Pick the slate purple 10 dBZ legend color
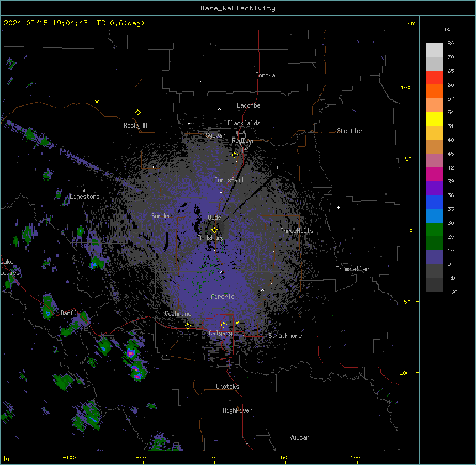 [434, 257]
